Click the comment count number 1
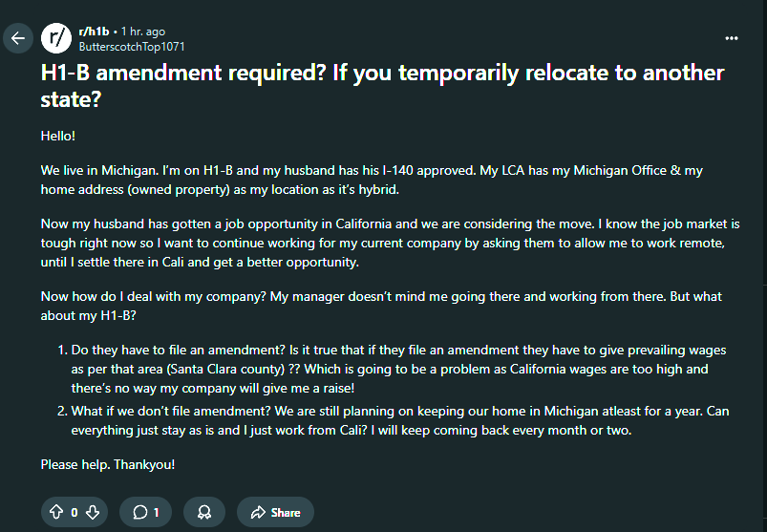This screenshot has width=767, height=532. 156,513
